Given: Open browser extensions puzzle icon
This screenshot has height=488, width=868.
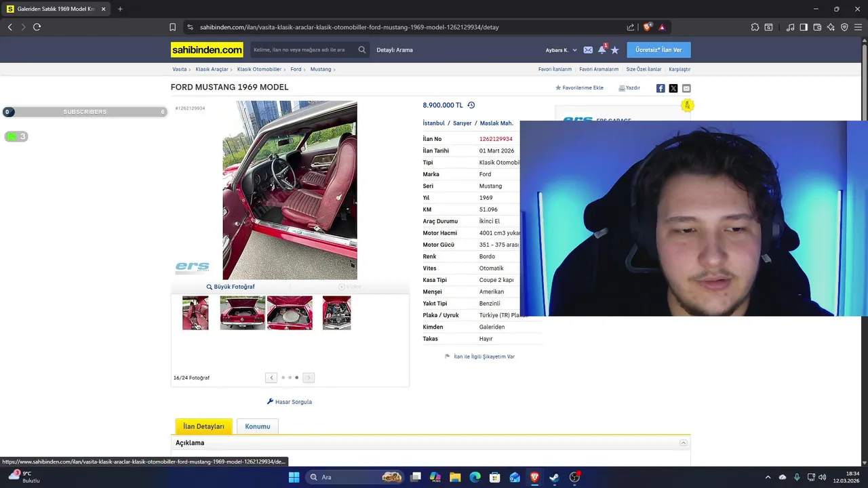Looking at the screenshot, I should pyautogui.click(x=755, y=27).
